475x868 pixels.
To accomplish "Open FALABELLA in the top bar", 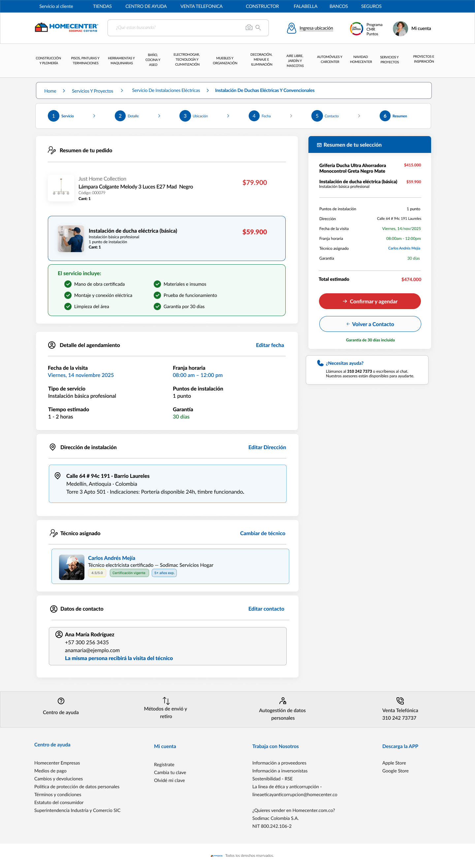I will point(306,6).
